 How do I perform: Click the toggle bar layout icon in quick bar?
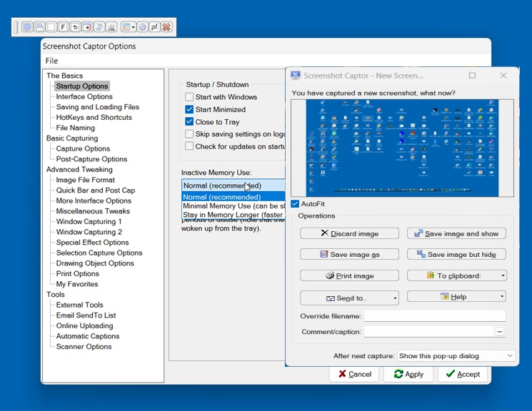point(154,27)
